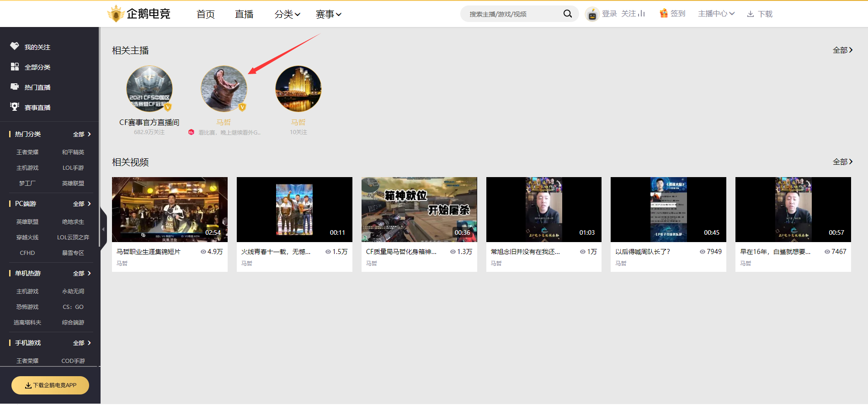868x405 pixels.
Task: Open the 常旭念旧并没有在我还... video title
Action: pyautogui.click(x=525, y=252)
